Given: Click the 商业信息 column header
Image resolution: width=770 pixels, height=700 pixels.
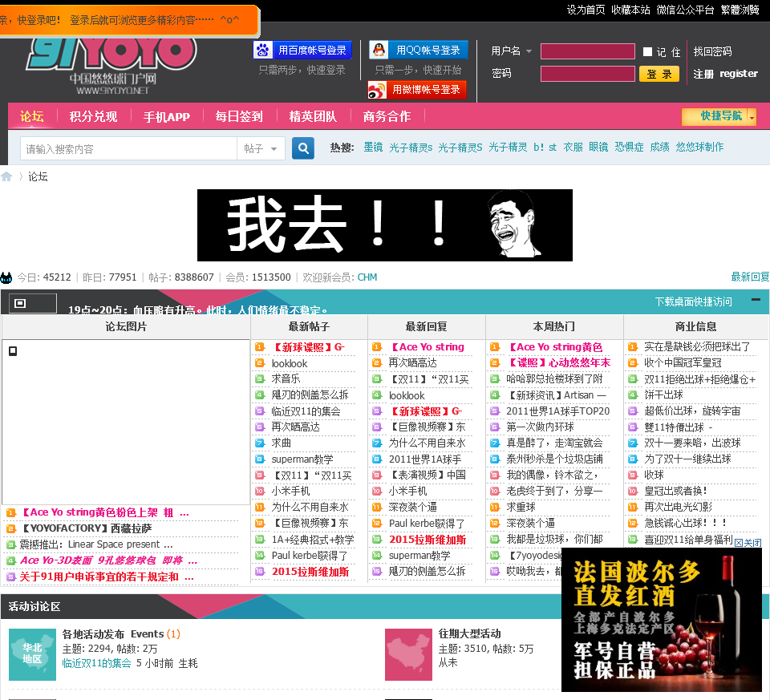Looking at the screenshot, I should 696,326.
